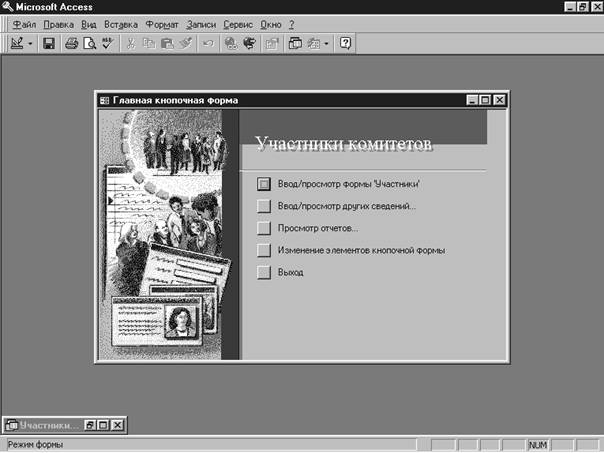Image resolution: width=604 pixels, height=453 pixels.
Task: Select the Format Painter brush icon
Action: 185,43
